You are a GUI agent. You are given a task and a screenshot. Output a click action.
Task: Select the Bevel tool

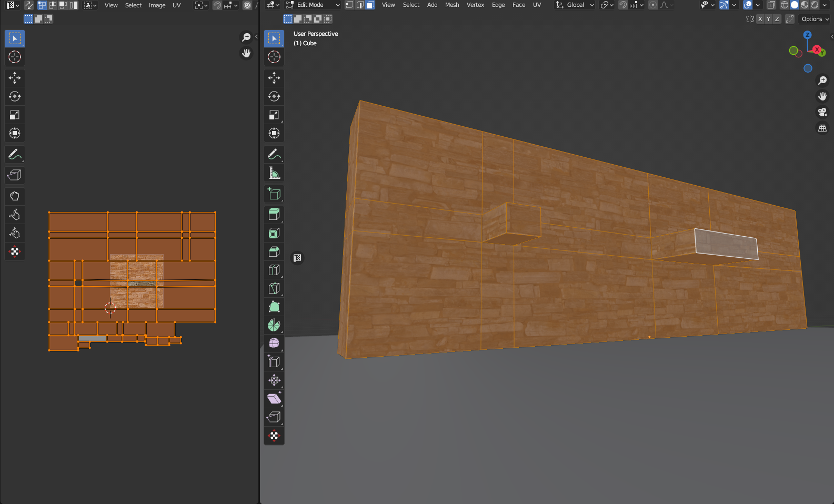(274, 251)
